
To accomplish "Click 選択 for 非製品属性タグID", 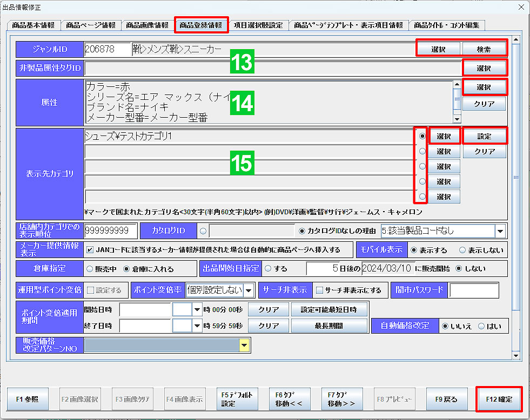I will tap(485, 67).
